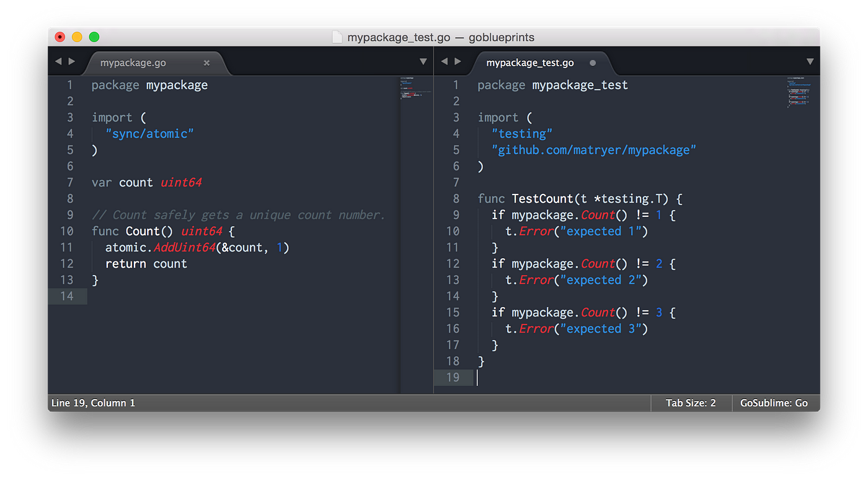Click the Line 19, Column 1 status text
This screenshot has width=868, height=480.
93,403
